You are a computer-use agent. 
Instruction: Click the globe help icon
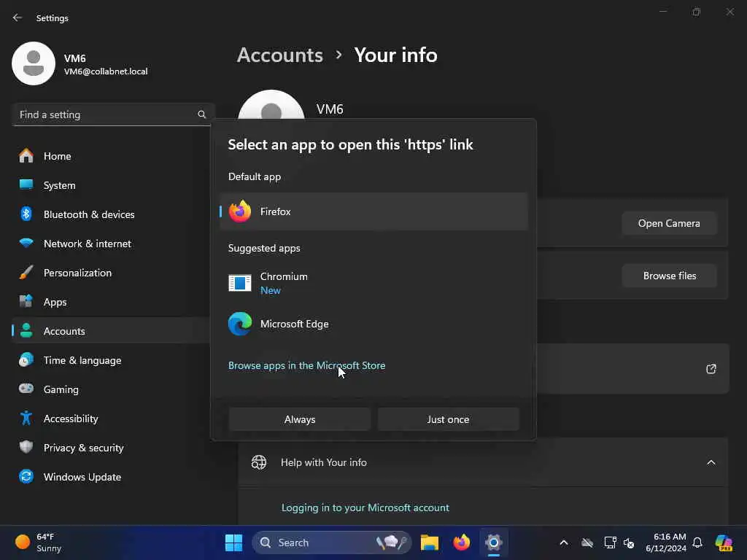coord(259,462)
